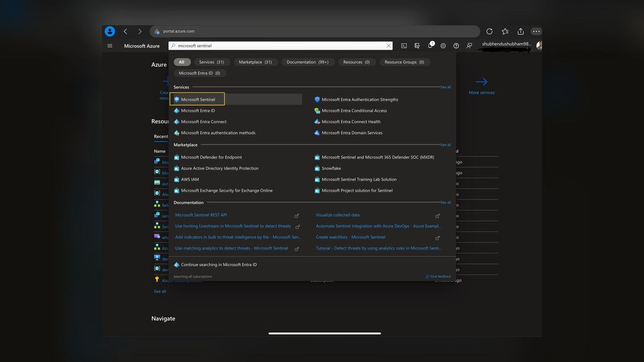Click the browser share icon
This screenshot has height=362, width=644.
521,31
